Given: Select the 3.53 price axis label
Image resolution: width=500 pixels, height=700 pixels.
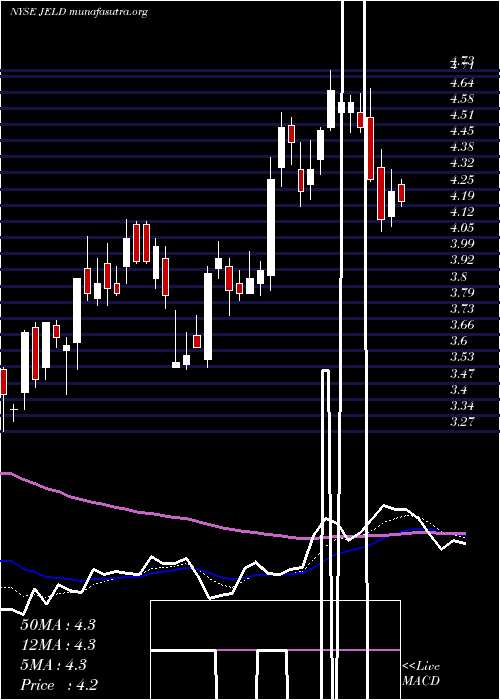Looking at the screenshot, I should (x=462, y=357).
